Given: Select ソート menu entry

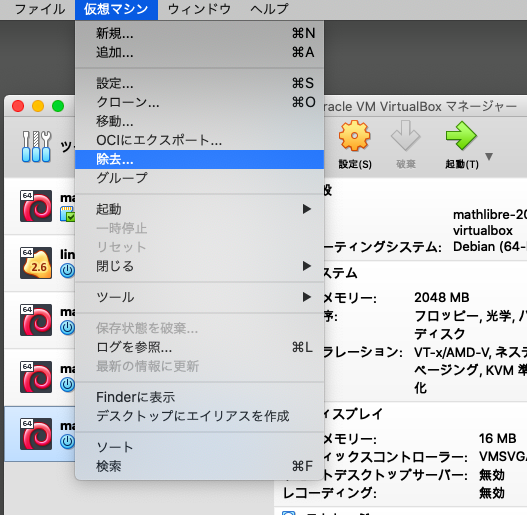Looking at the screenshot, I should (200, 447).
